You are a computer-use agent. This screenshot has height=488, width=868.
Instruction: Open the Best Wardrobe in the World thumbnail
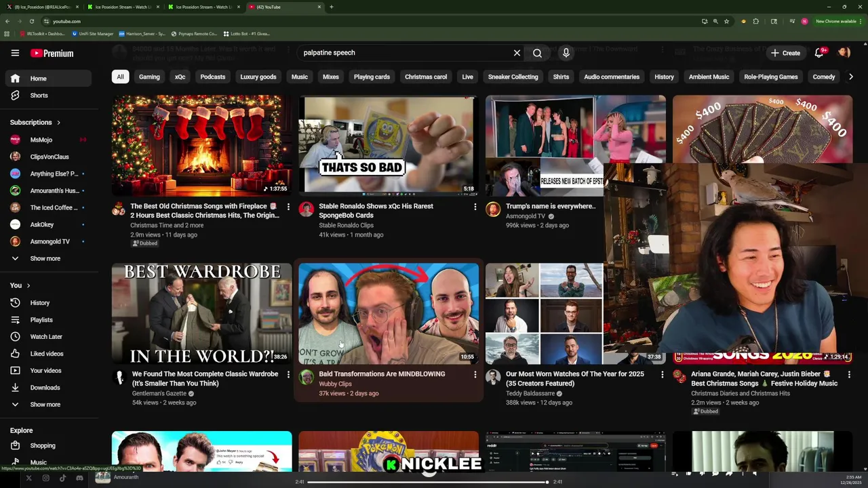(x=202, y=314)
